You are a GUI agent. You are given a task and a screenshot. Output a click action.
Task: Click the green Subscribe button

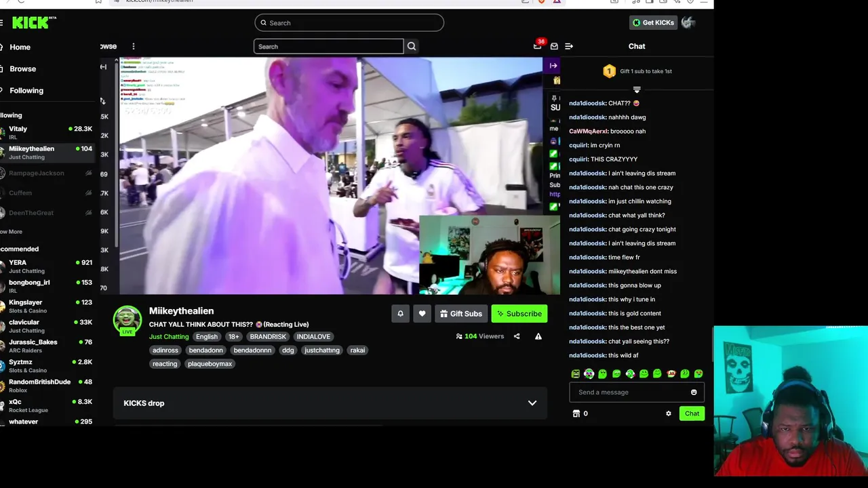coord(519,314)
